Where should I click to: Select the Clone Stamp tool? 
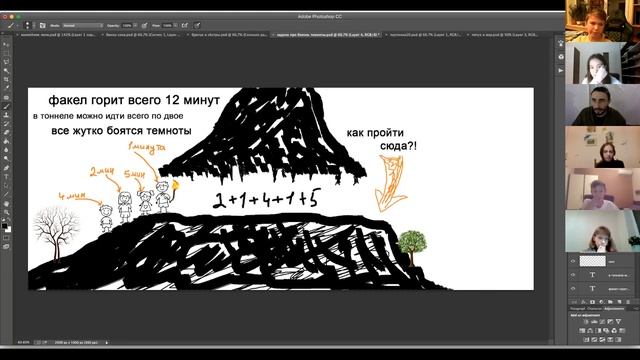pyautogui.click(x=6, y=115)
